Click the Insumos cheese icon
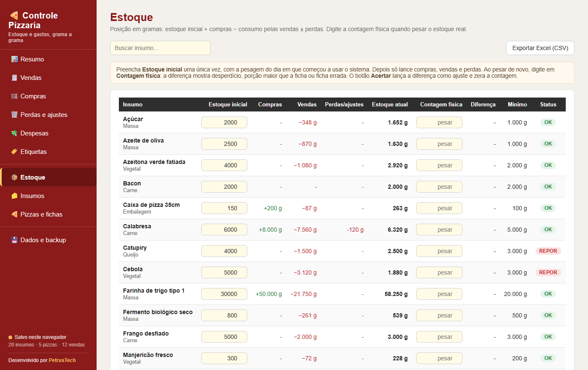This screenshot has width=588, height=370. point(14,196)
